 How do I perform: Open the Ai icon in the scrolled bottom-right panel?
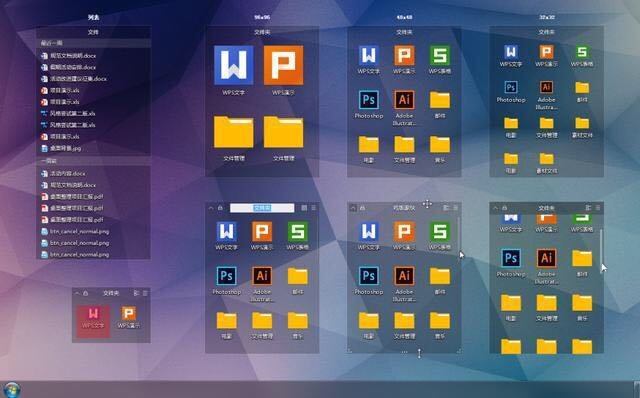[546, 258]
